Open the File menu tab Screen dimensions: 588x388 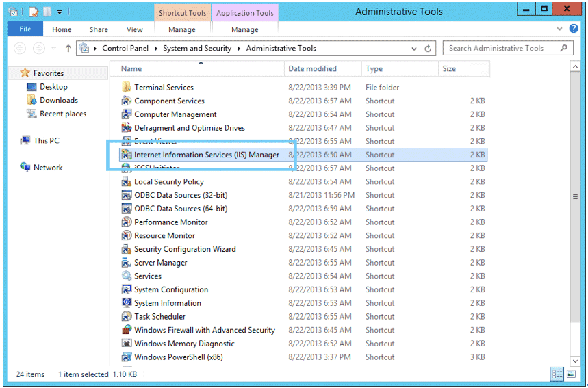pos(25,29)
